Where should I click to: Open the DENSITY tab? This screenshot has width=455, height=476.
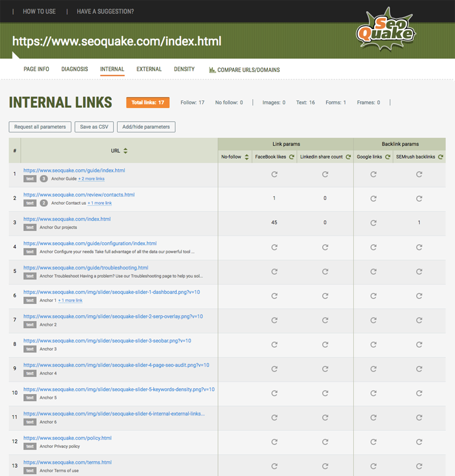pyautogui.click(x=184, y=69)
